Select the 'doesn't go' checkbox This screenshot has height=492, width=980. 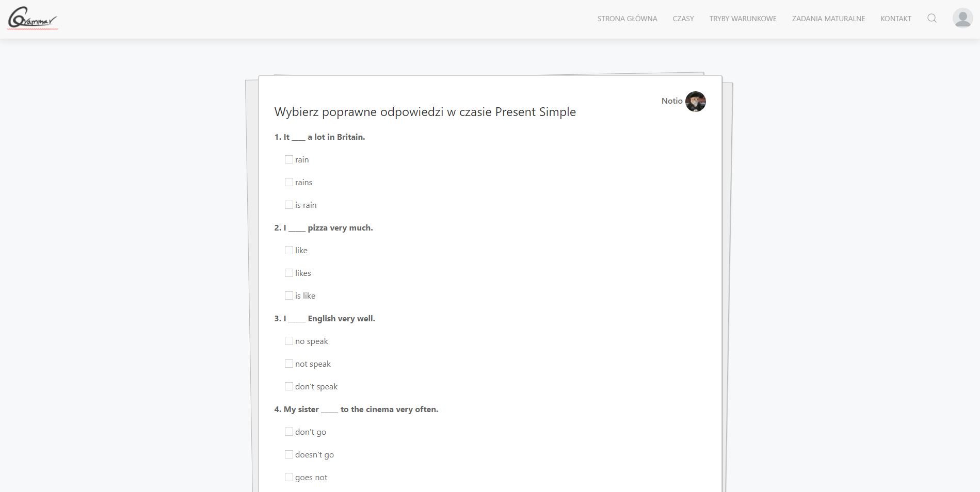coord(289,455)
